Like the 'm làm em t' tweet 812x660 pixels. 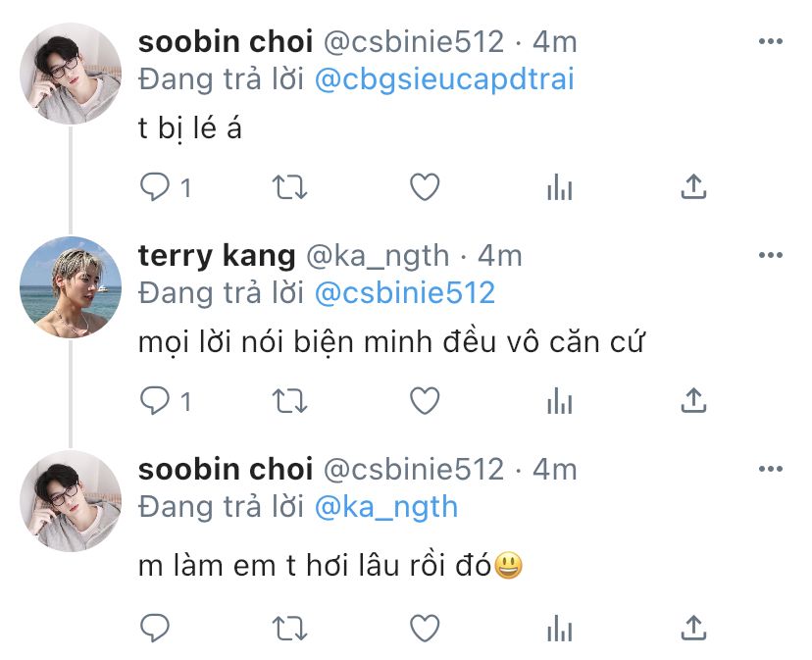click(424, 626)
